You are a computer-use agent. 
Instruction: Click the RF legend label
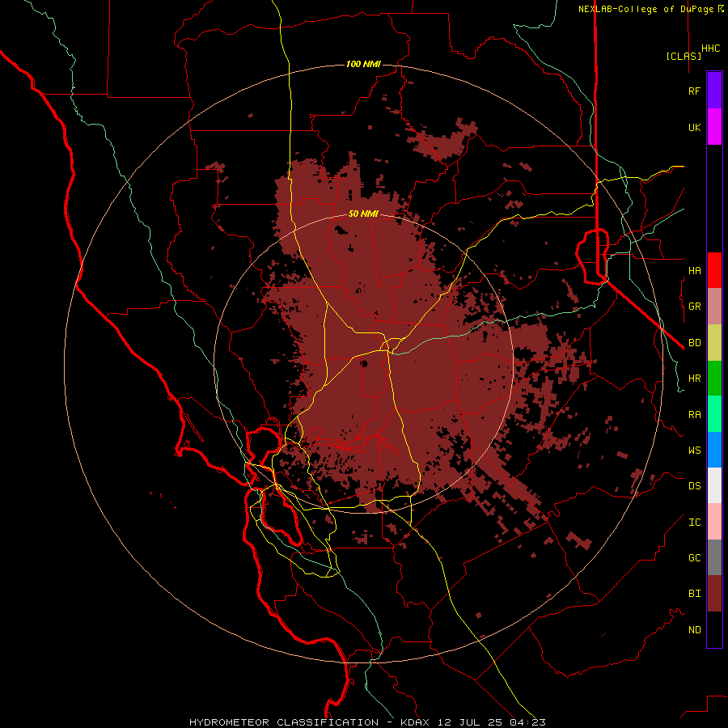pyautogui.click(x=694, y=91)
